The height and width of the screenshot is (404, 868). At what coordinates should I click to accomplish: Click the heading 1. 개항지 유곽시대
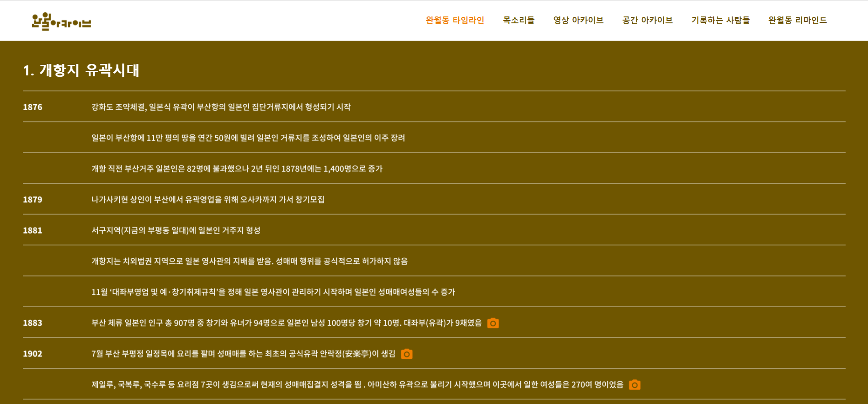pyautogui.click(x=81, y=70)
